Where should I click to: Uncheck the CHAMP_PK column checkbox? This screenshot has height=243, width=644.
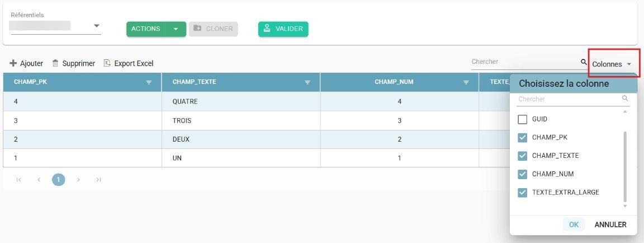click(x=523, y=137)
